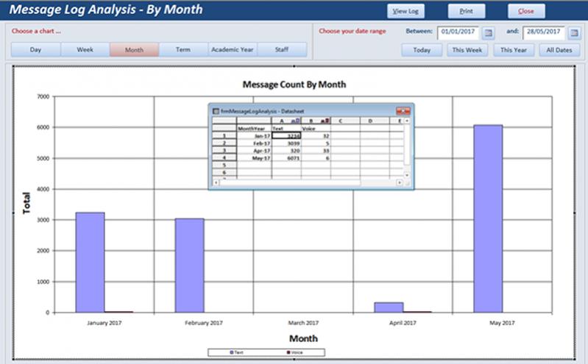Click the May 2017 Text bar
588x364 pixels.
pyautogui.click(x=488, y=218)
